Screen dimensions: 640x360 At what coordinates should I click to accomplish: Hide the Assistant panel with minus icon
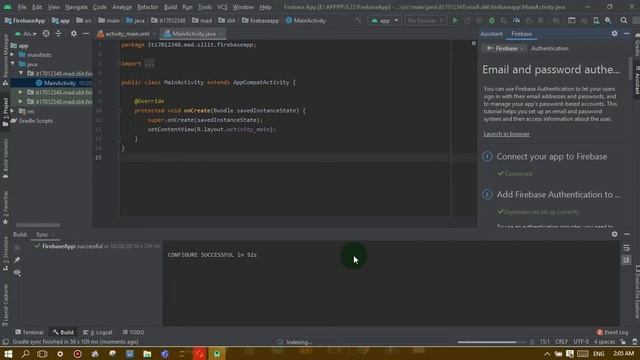pos(627,34)
